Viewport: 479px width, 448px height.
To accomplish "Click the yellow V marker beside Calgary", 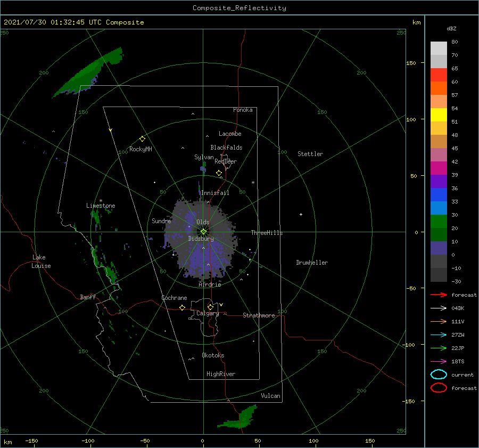I will pyautogui.click(x=221, y=305).
